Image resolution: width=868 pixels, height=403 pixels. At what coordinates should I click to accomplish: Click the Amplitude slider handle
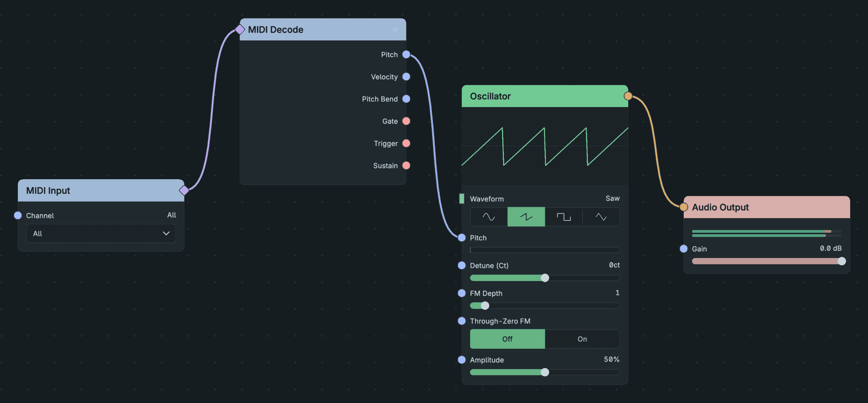[x=545, y=372]
